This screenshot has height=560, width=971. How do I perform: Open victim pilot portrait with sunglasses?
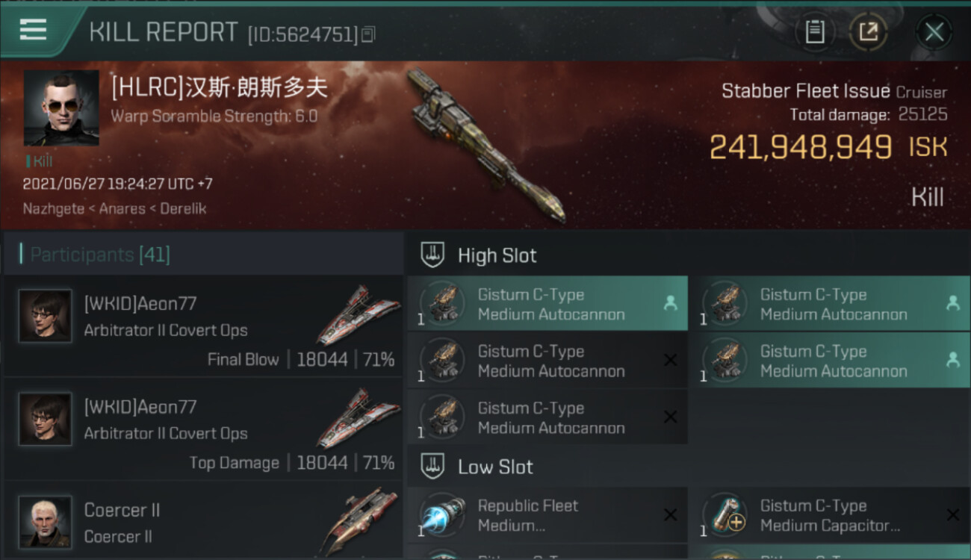tap(61, 108)
